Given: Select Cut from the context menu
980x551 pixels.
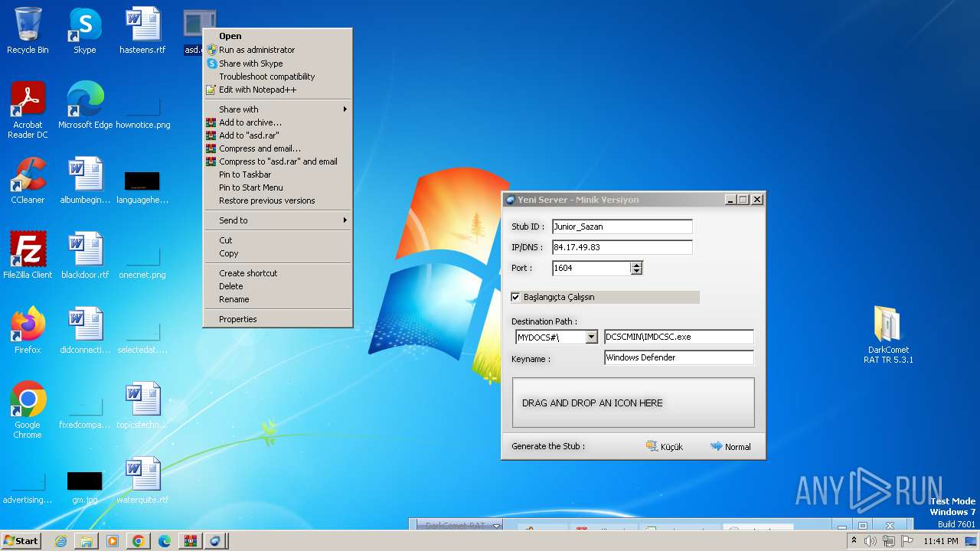Looking at the screenshot, I should 277,240.
